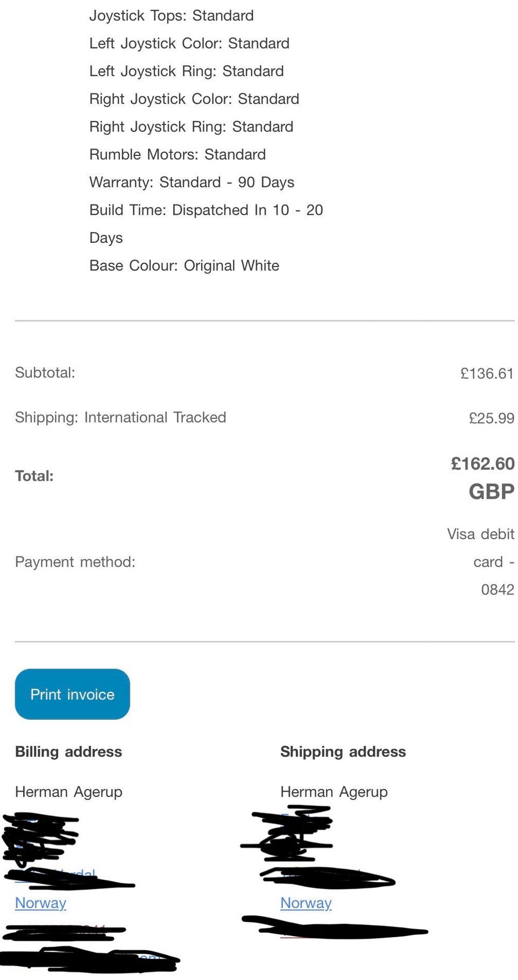Click Herman Agerup under Billing address
The image size is (518, 980).
tap(69, 792)
